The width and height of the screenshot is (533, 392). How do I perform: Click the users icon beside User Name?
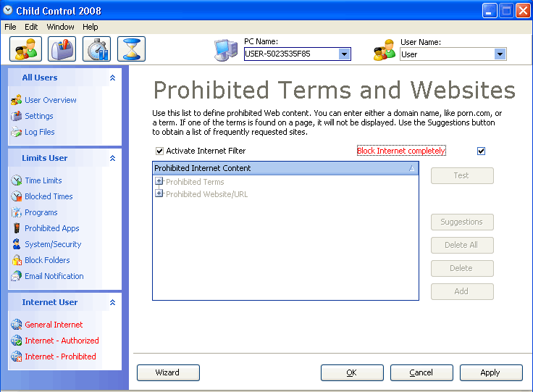384,50
